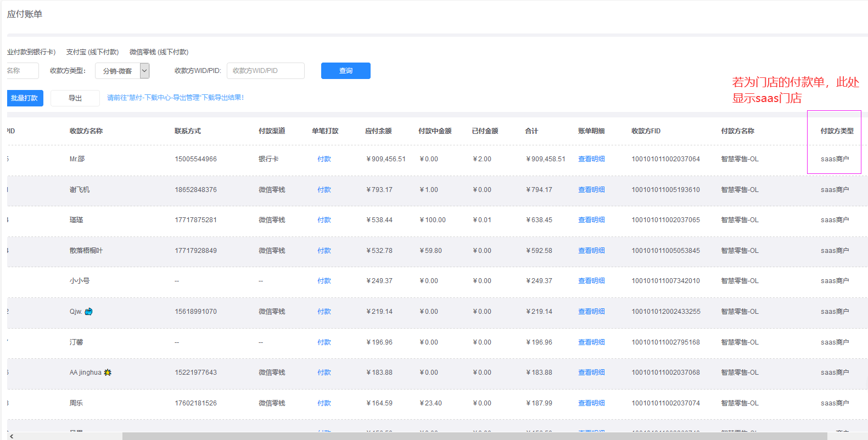Image resolution: width=868 pixels, height=440 pixels.
Task: Click the badge icon next to AA jinghua
Action: (x=108, y=373)
